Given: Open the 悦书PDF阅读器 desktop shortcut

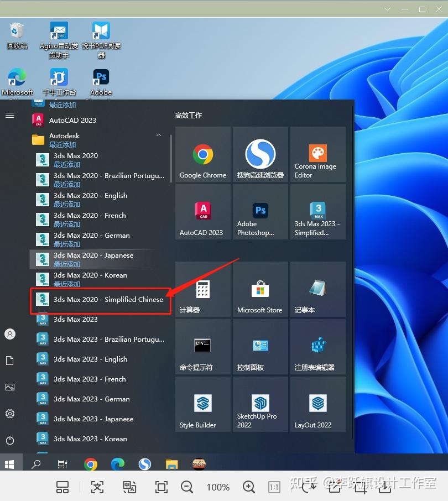Looking at the screenshot, I should [101, 40].
